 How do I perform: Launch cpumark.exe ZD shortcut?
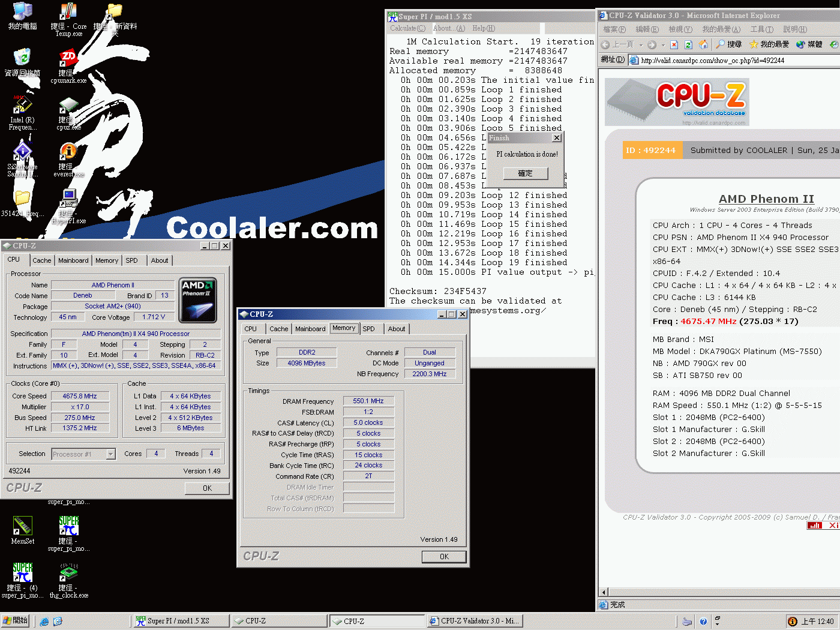pyautogui.click(x=68, y=66)
